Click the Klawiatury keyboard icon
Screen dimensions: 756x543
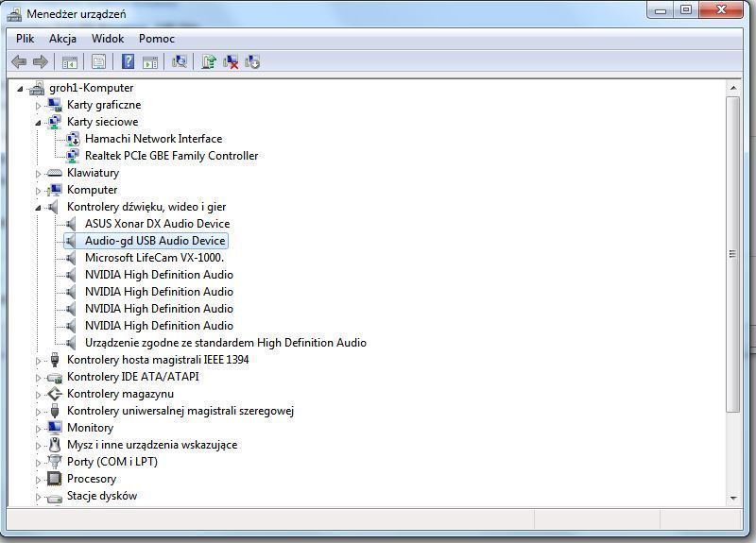[55, 173]
